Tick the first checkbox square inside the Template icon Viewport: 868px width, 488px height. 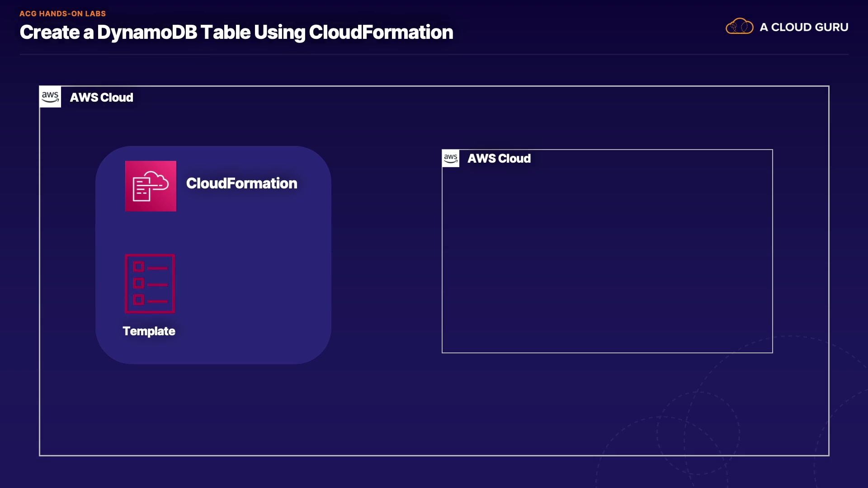click(139, 267)
